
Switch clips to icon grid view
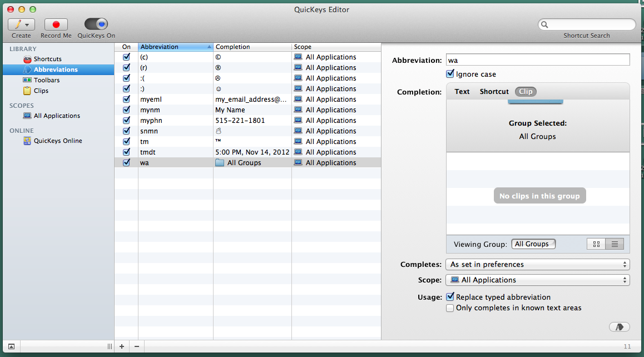[596, 244]
